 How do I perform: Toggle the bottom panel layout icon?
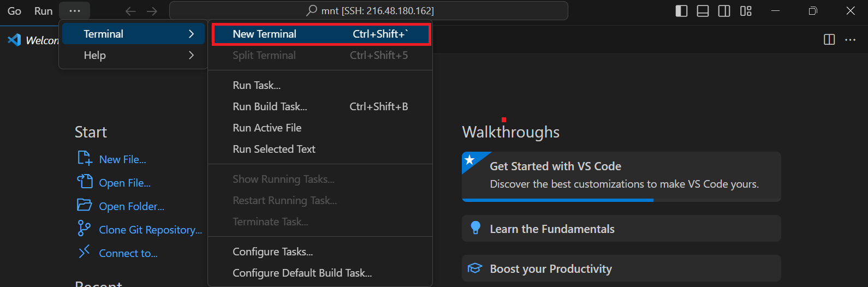pos(703,11)
